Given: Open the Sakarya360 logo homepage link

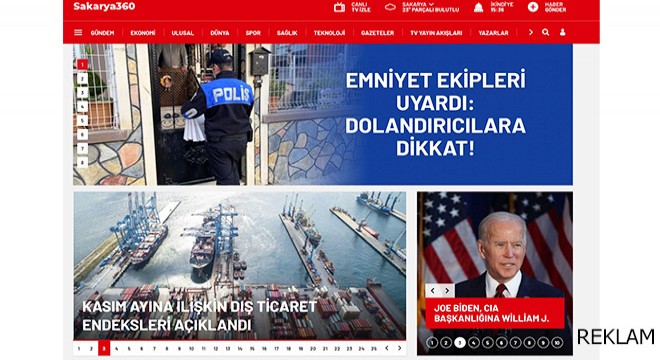Looking at the screenshot, I should coord(104,6).
